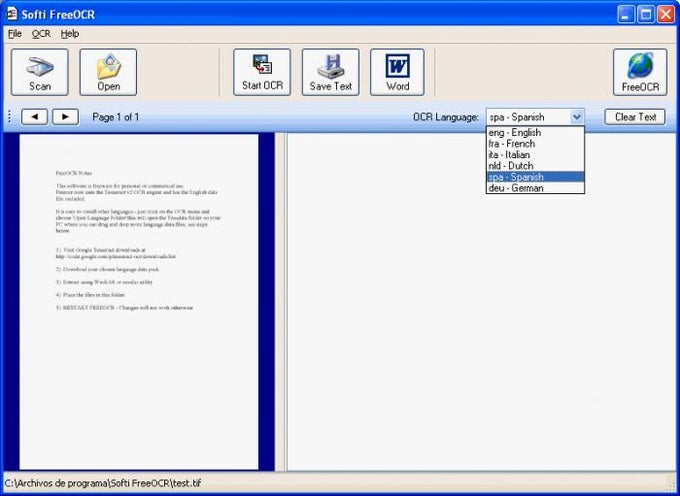Choose eng - English from language list
680x496 pixels.
(x=535, y=133)
